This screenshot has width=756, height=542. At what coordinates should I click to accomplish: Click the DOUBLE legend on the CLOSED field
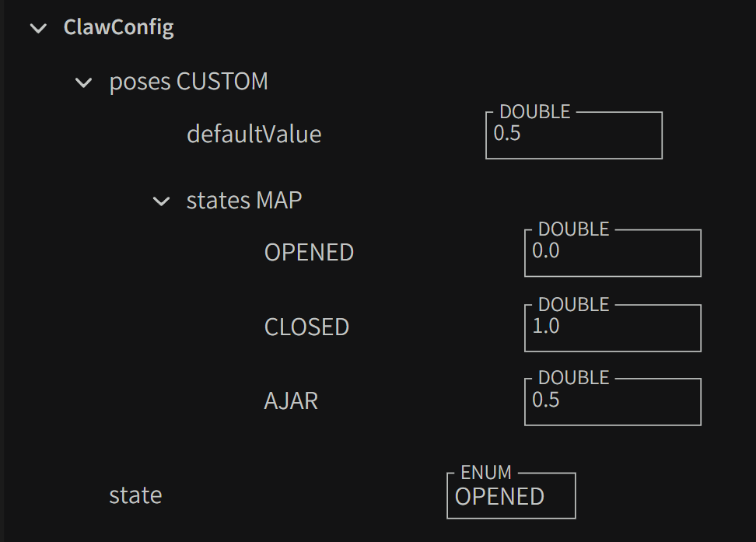[x=573, y=304]
